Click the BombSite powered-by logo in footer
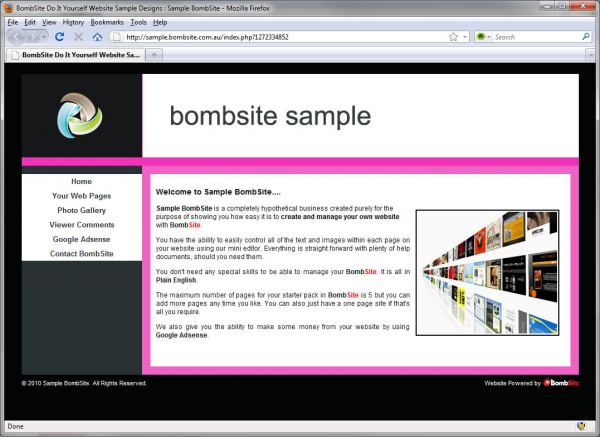The height and width of the screenshot is (437, 600). tap(561, 383)
